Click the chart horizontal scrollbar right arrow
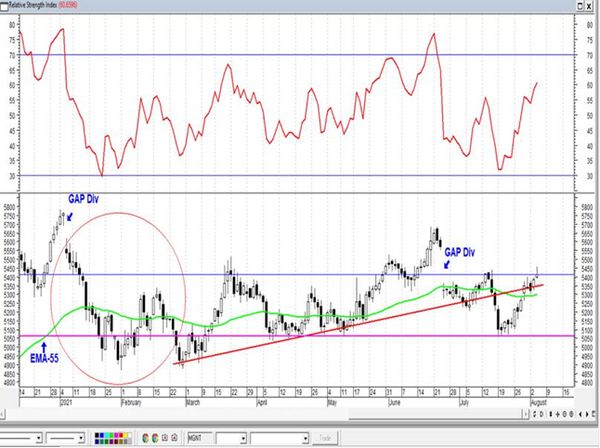The width and height of the screenshot is (600, 448). click(527, 414)
